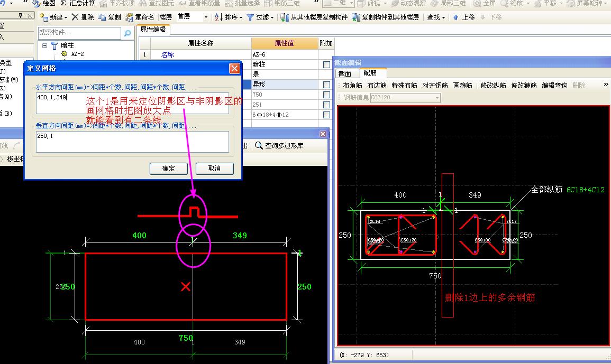
Task: Click the 删除 delete X icon
Action: 75,17
